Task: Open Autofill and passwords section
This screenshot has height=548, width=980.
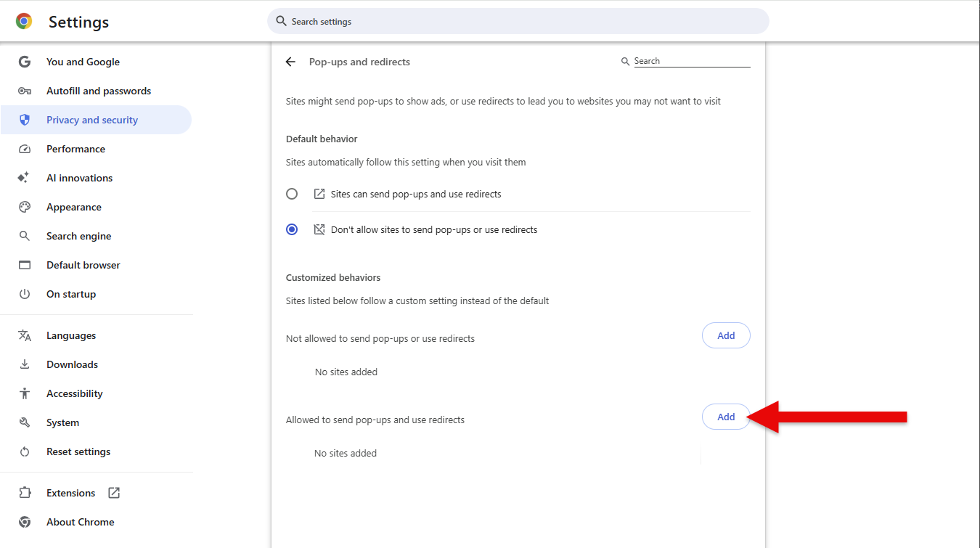Action: point(99,91)
